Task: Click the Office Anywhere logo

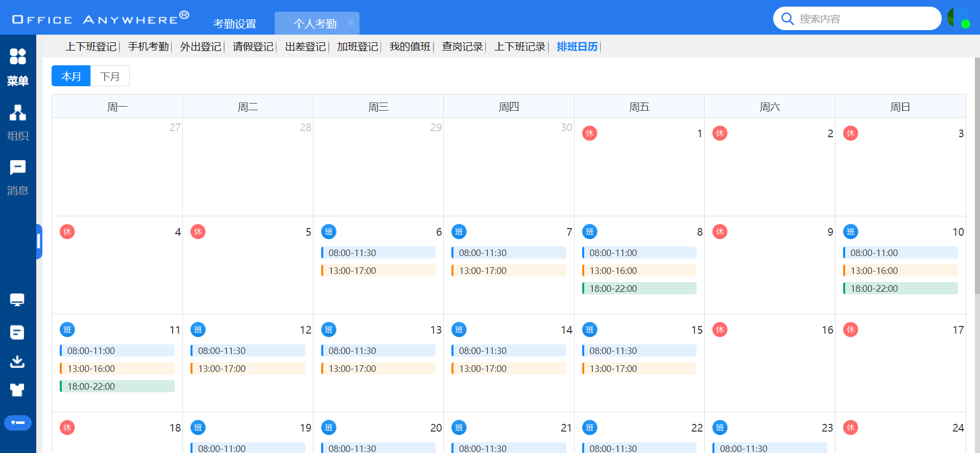Action: click(101, 18)
